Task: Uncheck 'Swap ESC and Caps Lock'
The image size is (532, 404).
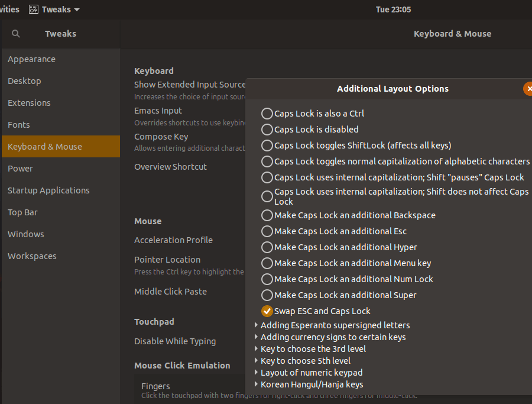Action: [x=267, y=311]
